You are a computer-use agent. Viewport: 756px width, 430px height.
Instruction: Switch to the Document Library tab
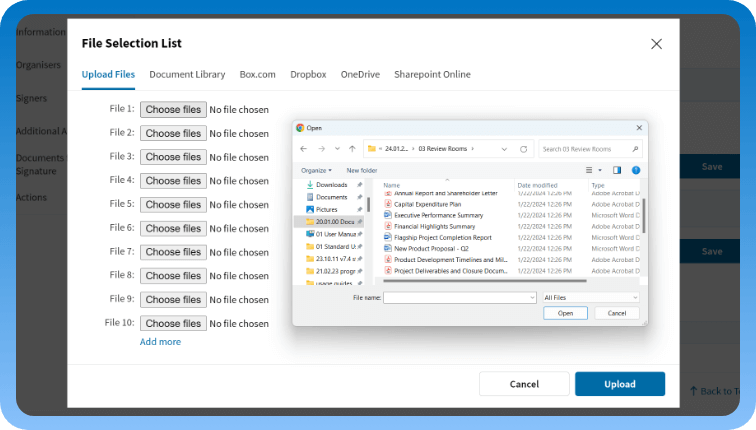[187, 74]
